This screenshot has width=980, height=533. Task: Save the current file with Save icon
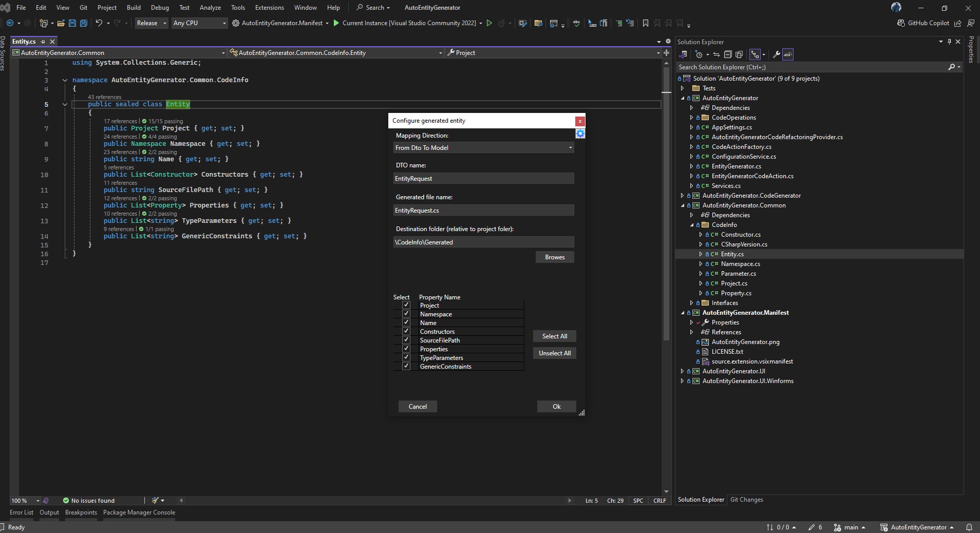[72, 23]
